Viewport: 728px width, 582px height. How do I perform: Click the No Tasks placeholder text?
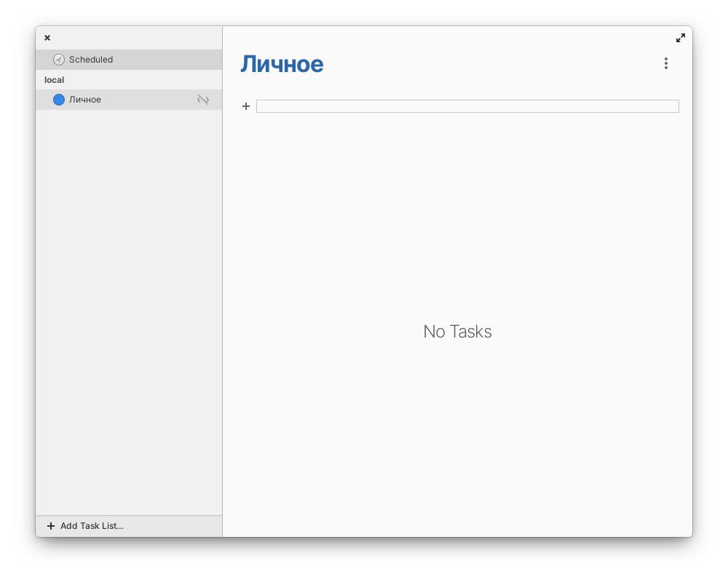457,332
